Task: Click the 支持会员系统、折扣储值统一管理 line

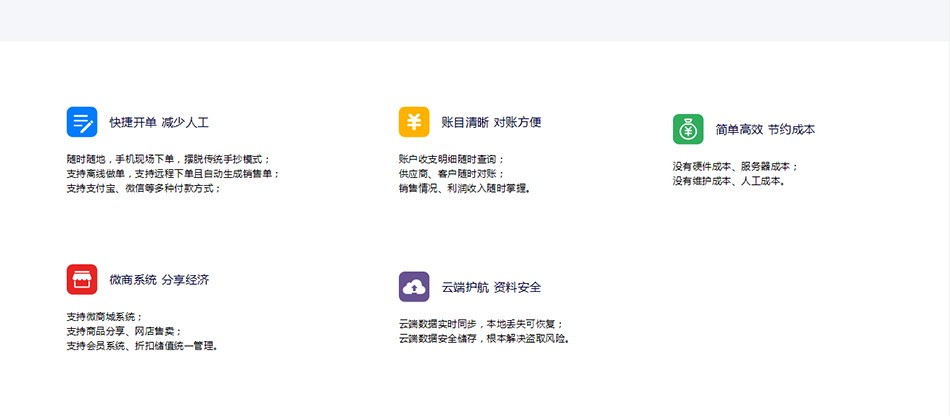Action: 142,346
